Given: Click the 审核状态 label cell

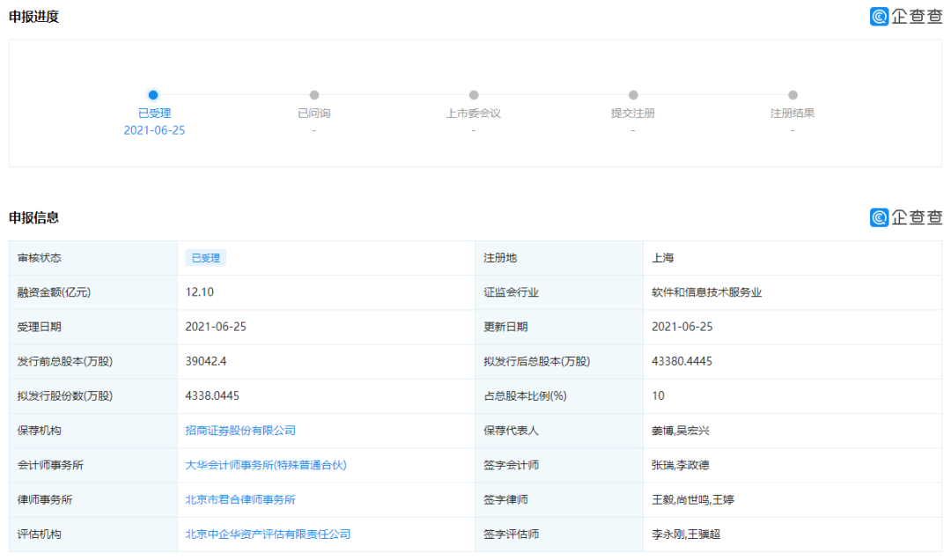Looking at the screenshot, I should (x=93, y=258).
